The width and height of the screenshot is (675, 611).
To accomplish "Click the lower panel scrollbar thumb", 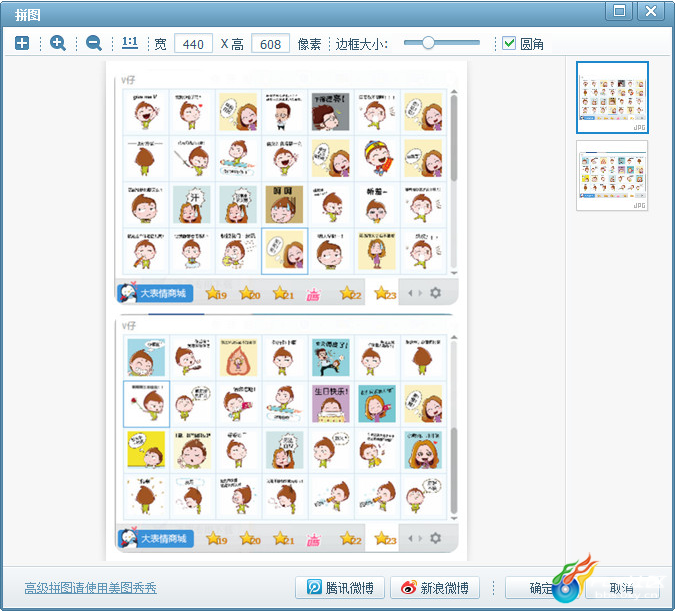I will point(454,470).
